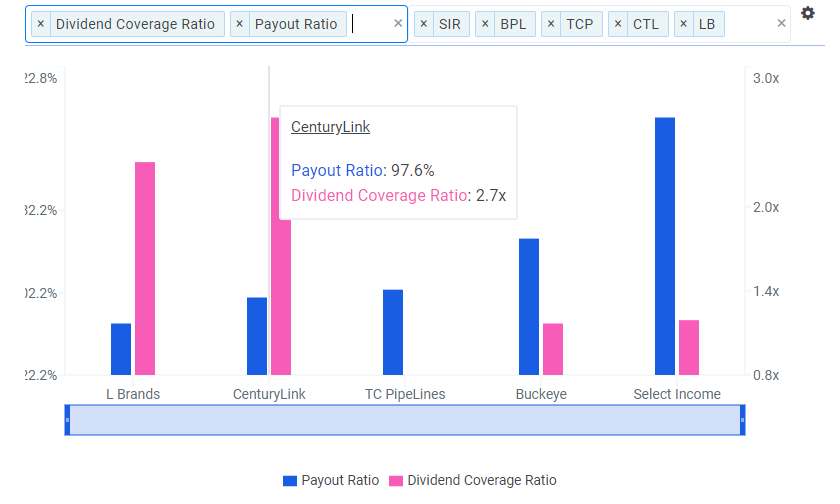Remove the TCP ticker tag

551,24
